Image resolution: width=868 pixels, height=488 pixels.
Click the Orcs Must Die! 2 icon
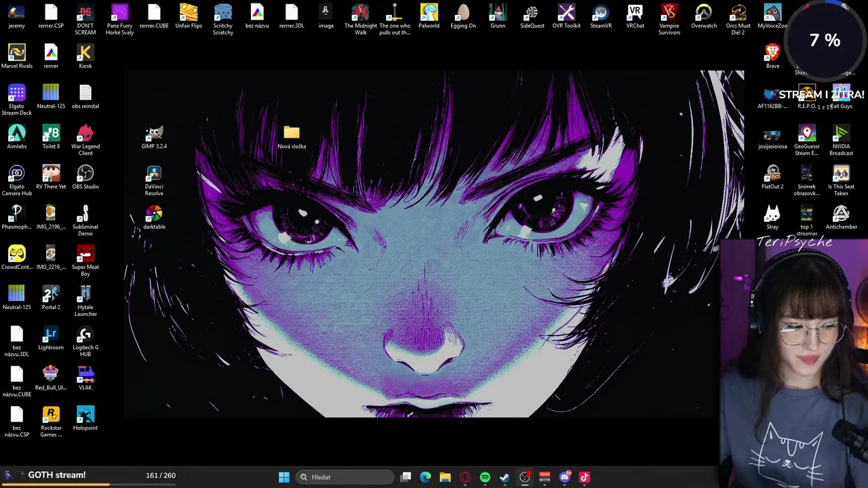738,19
